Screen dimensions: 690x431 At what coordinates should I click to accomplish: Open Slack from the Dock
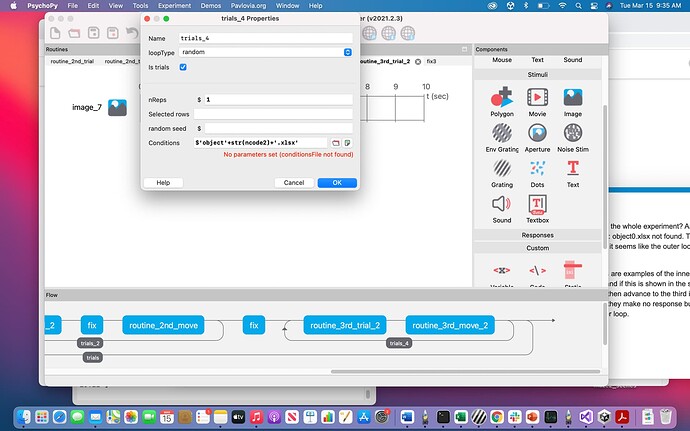(x=514, y=416)
